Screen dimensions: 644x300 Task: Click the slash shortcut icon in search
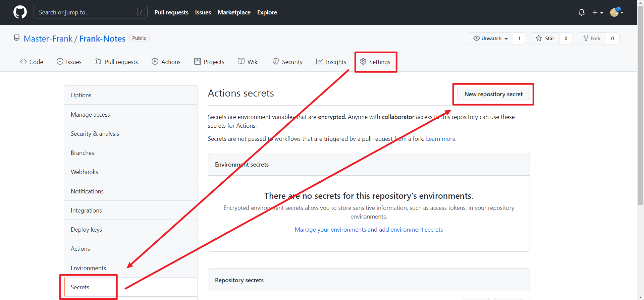(x=141, y=12)
